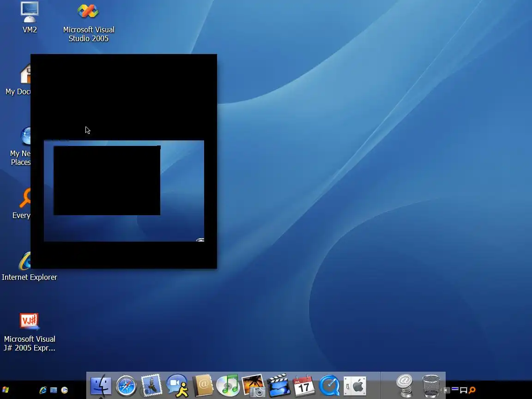Open iPhoto icon in dock

pos(253,386)
